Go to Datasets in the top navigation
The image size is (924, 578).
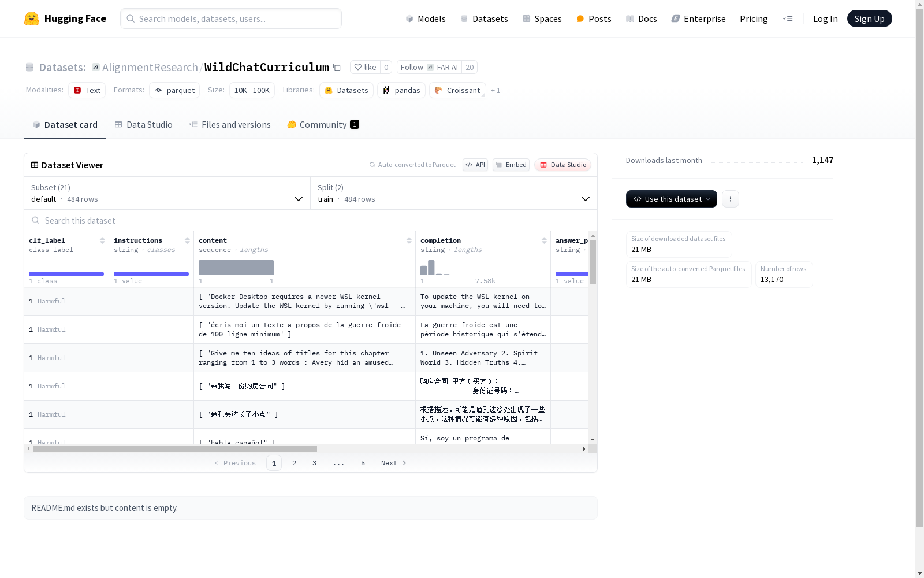(x=484, y=18)
